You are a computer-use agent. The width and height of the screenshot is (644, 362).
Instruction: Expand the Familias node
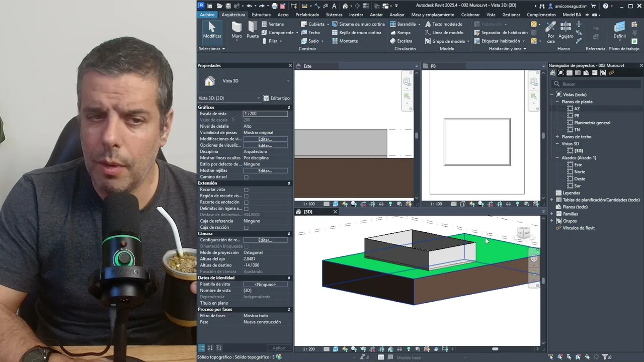tap(552, 214)
